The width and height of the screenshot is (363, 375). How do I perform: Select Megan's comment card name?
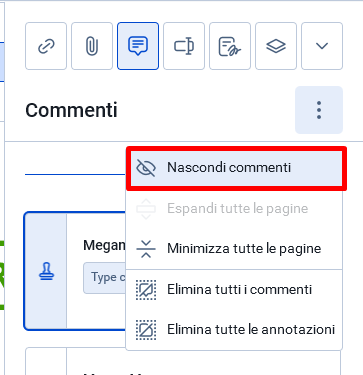(104, 246)
